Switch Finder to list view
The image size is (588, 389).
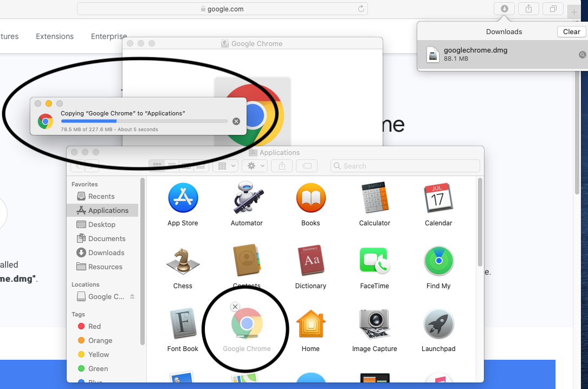171,166
